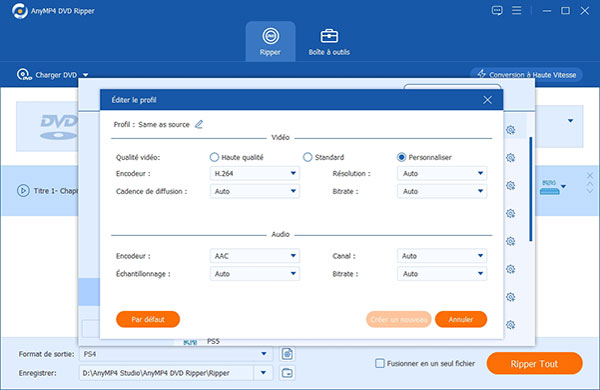Select the PS5 format entry
This screenshot has width=600, height=390.
click(x=213, y=341)
